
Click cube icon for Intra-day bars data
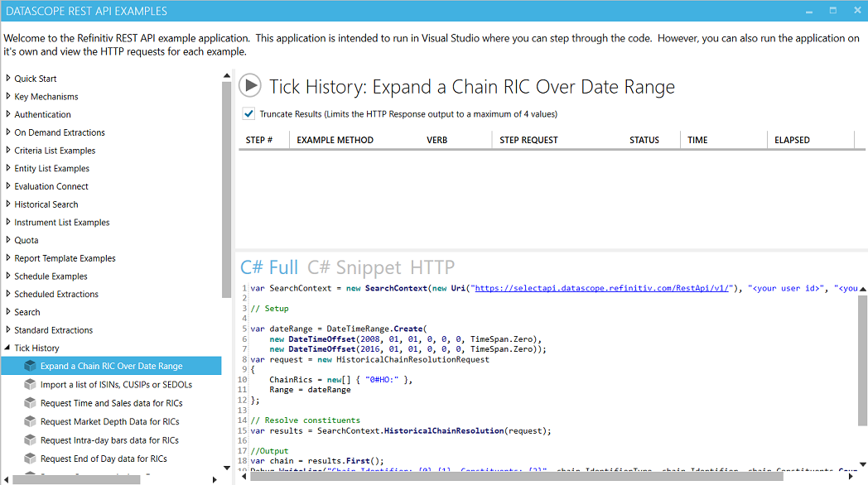(30, 440)
